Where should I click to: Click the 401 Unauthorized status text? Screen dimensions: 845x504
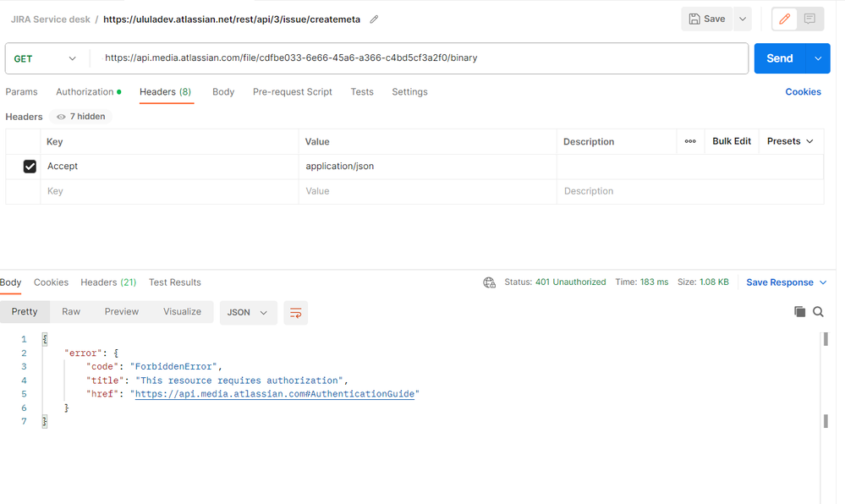coord(570,282)
